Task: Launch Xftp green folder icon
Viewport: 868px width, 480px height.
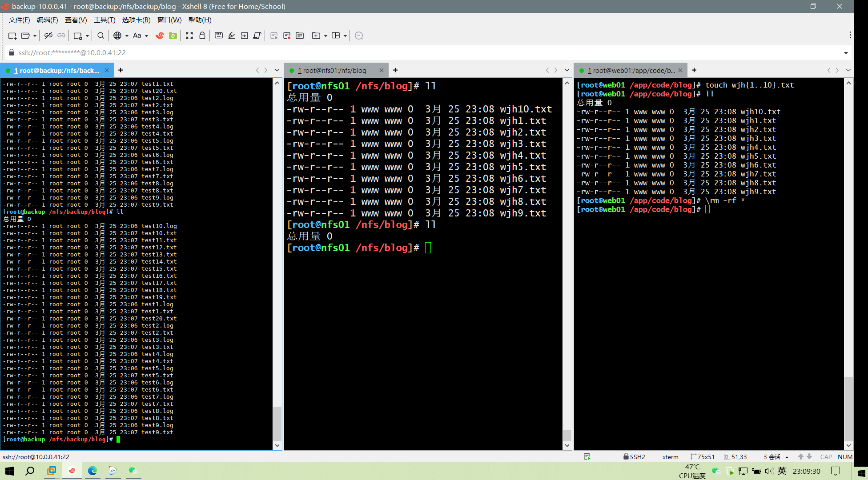Action: [173, 36]
